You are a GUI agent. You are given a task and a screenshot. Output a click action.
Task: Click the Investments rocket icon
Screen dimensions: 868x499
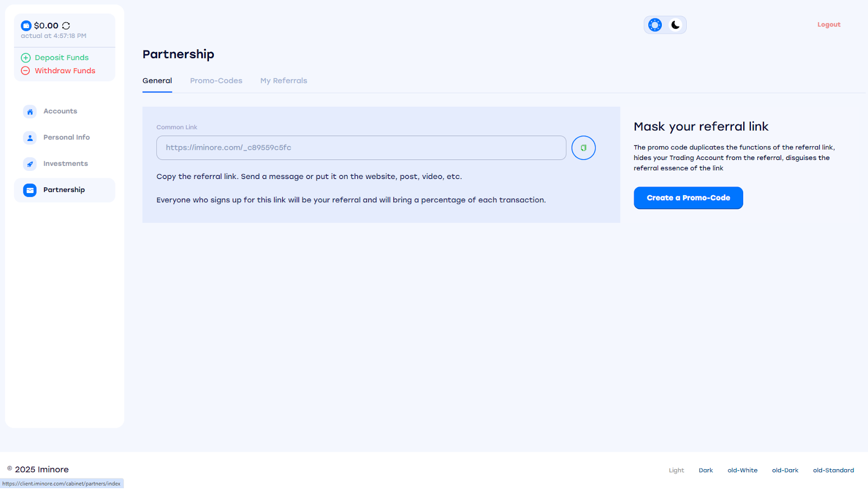(x=30, y=164)
